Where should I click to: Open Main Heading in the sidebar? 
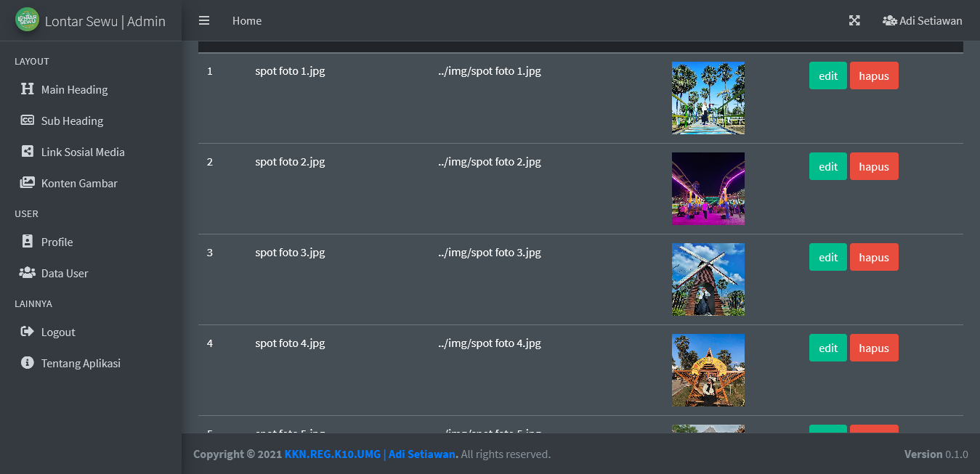91,89
